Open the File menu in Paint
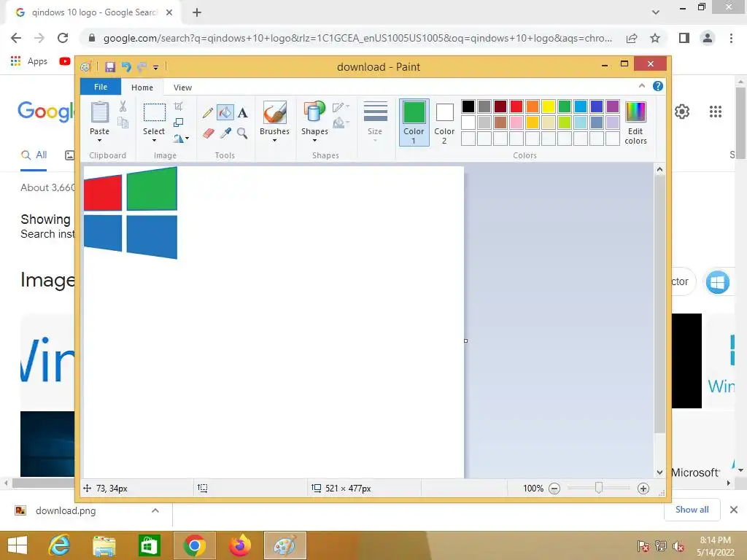Screen dimensions: 747x560 101,87
